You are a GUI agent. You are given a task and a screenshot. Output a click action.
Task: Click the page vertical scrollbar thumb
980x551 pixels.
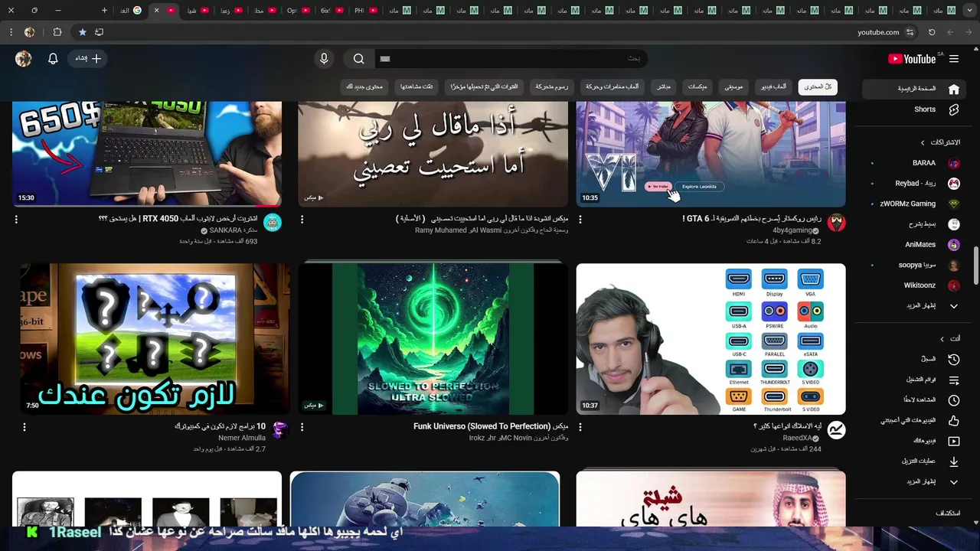pos(975,265)
